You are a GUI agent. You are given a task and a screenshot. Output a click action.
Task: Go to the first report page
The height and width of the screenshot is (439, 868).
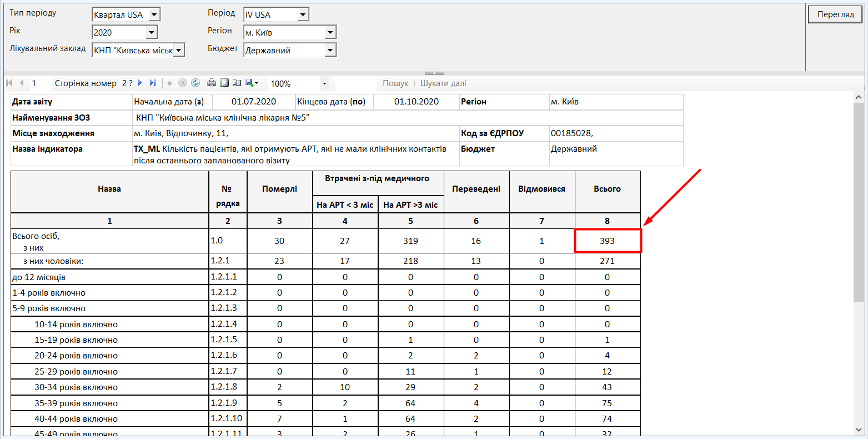pos(9,83)
